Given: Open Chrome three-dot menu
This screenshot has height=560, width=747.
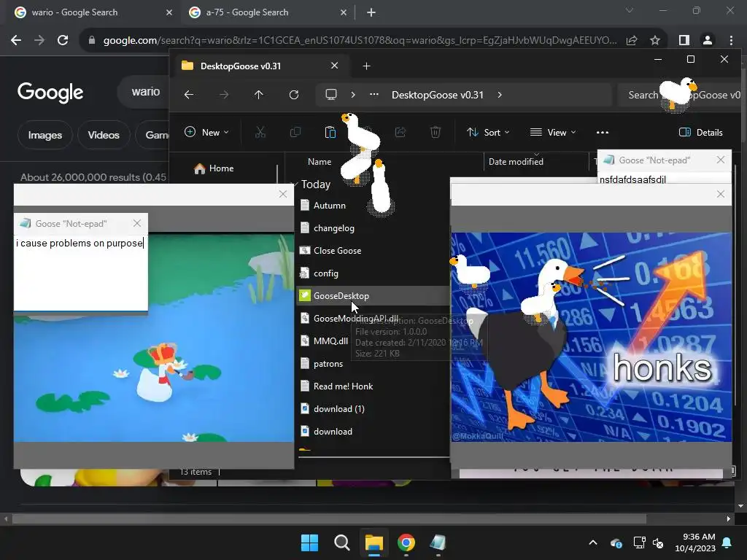Looking at the screenshot, I should tap(731, 41).
